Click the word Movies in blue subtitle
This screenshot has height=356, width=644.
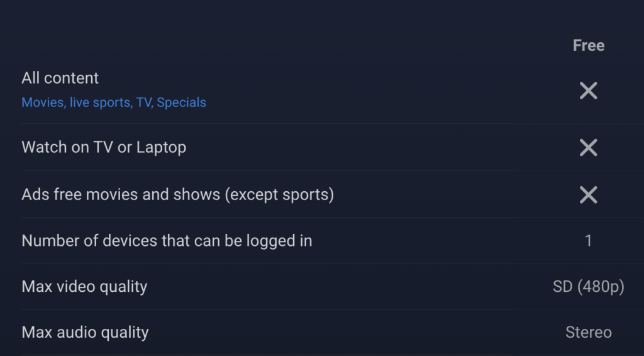pyautogui.click(x=43, y=103)
